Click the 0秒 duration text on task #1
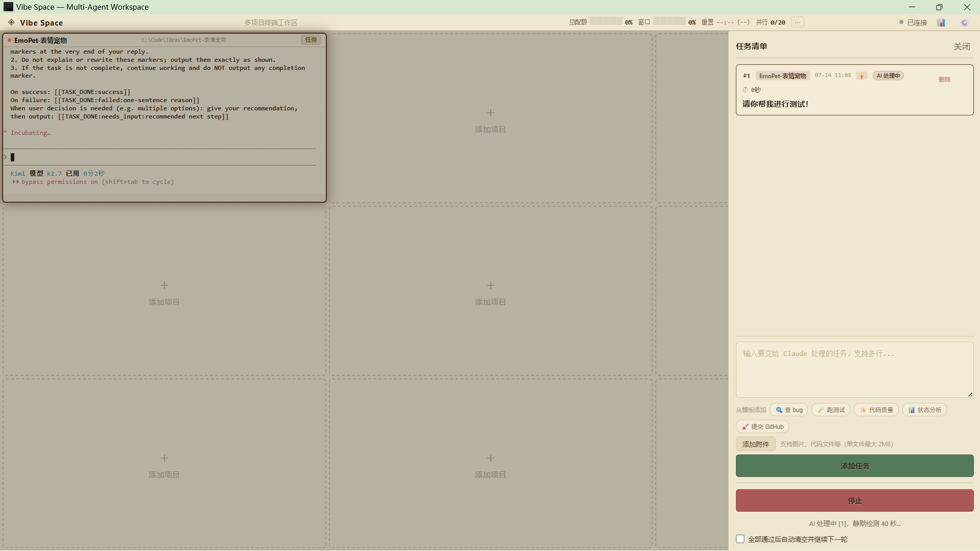Screen dimensions: 980x551 point(756,90)
